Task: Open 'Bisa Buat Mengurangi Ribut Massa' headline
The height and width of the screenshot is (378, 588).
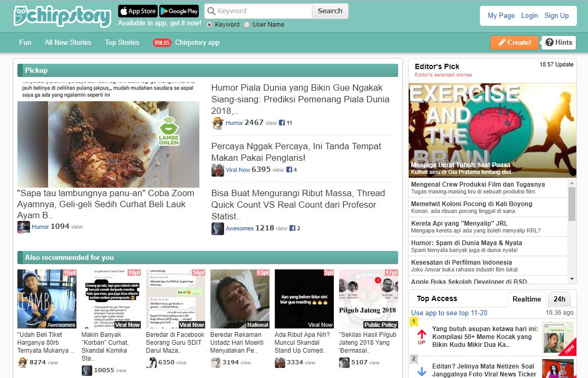Action: tap(298, 205)
